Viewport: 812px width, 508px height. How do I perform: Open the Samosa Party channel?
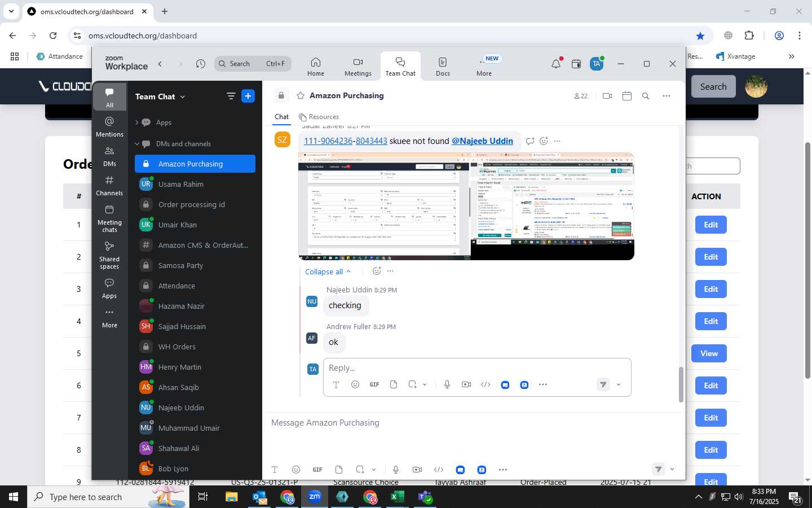pos(195,265)
